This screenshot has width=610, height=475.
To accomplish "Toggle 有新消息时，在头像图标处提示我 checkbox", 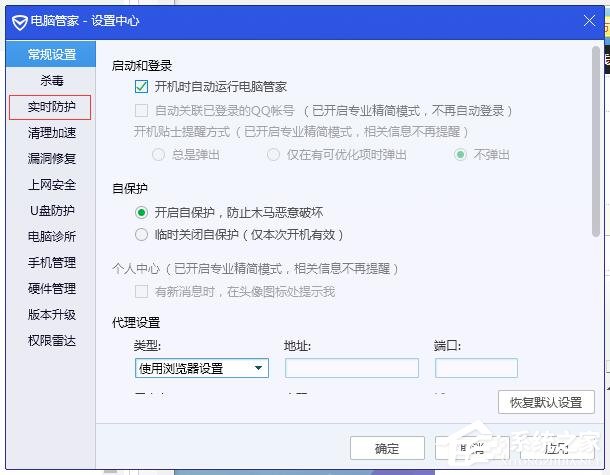I will (x=141, y=291).
